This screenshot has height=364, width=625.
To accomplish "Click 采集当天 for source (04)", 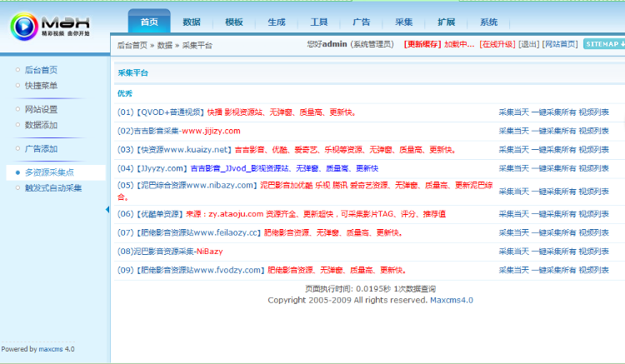I will [x=514, y=168].
